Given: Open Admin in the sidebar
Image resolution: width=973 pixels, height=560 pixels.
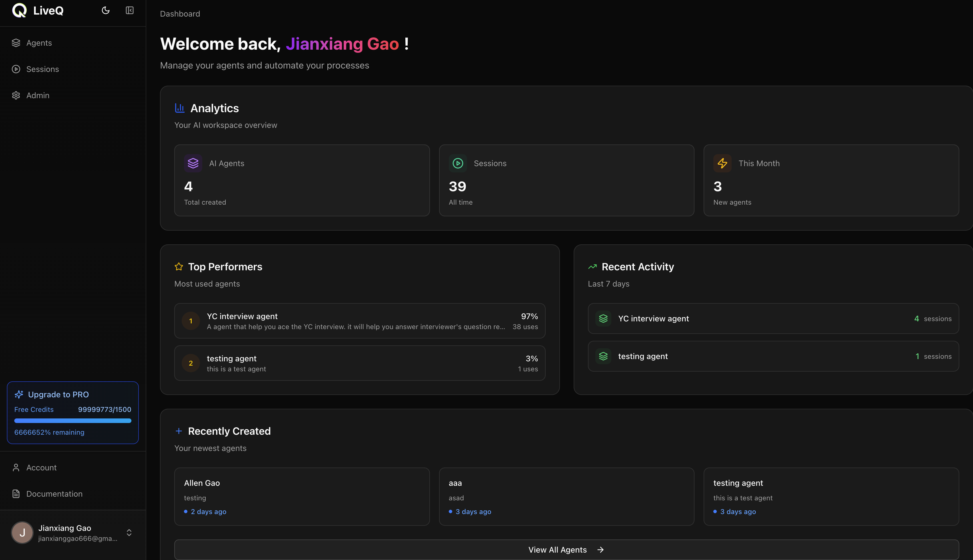Looking at the screenshot, I should click(73, 95).
